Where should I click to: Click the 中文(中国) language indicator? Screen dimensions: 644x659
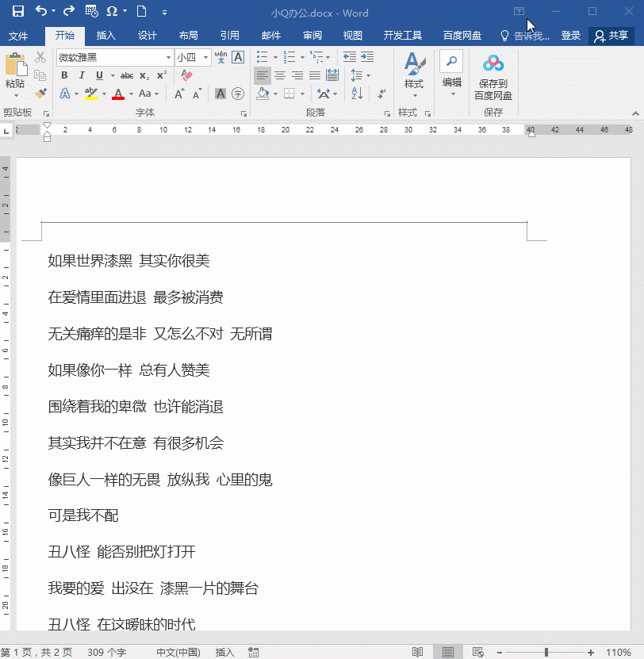[x=178, y=653]
